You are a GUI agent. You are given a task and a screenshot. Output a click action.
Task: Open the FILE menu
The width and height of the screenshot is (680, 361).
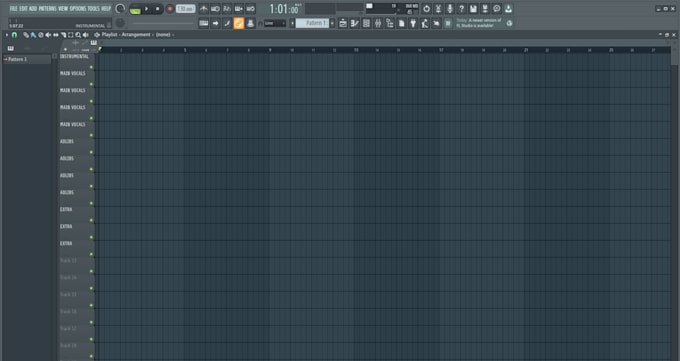[13, 8]
